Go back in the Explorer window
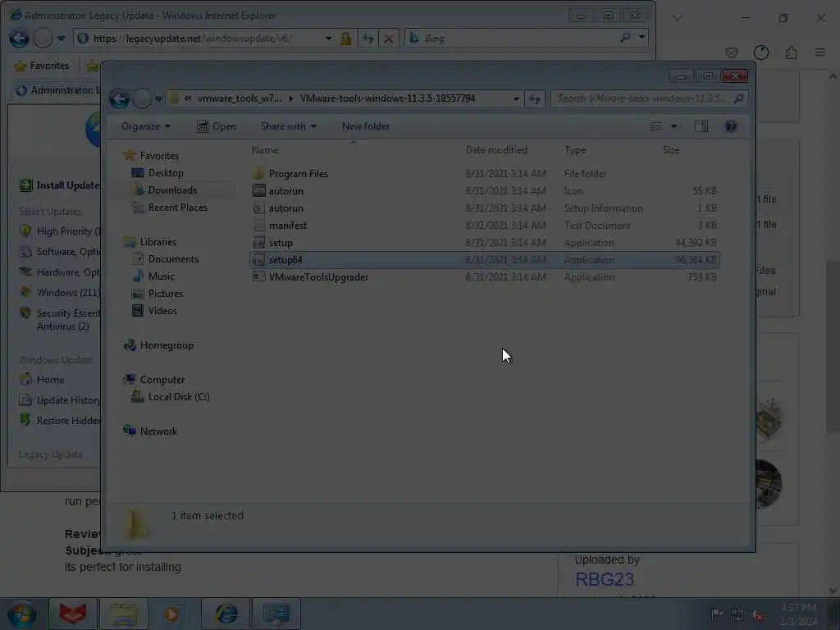The image size is (840, 630). pyautogui.click(x=119, y=98)
